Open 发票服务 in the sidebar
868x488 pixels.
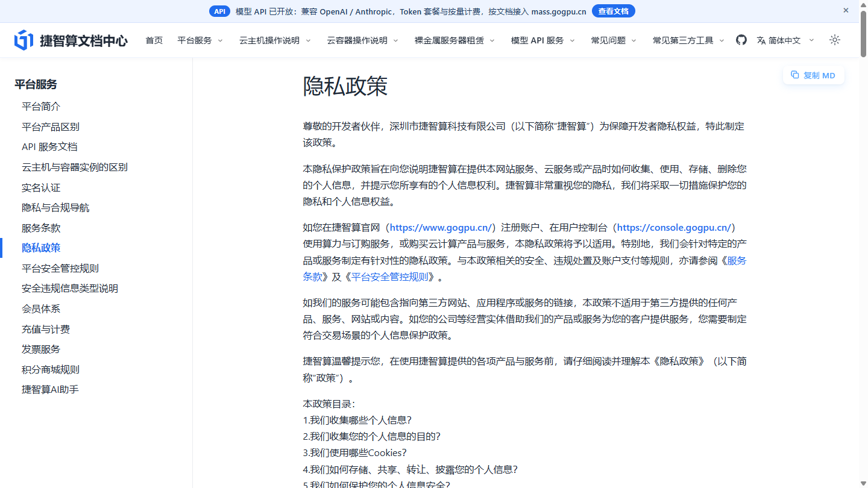pyautogui.click(x=41, y=349)
